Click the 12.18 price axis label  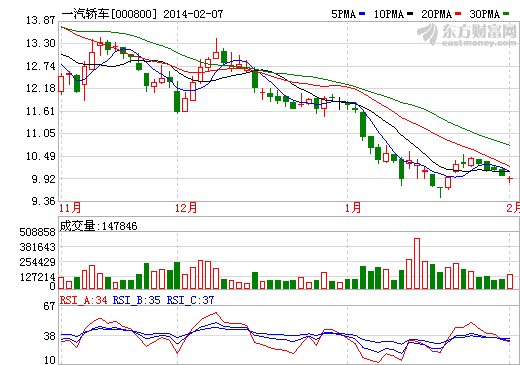[41, 88]
